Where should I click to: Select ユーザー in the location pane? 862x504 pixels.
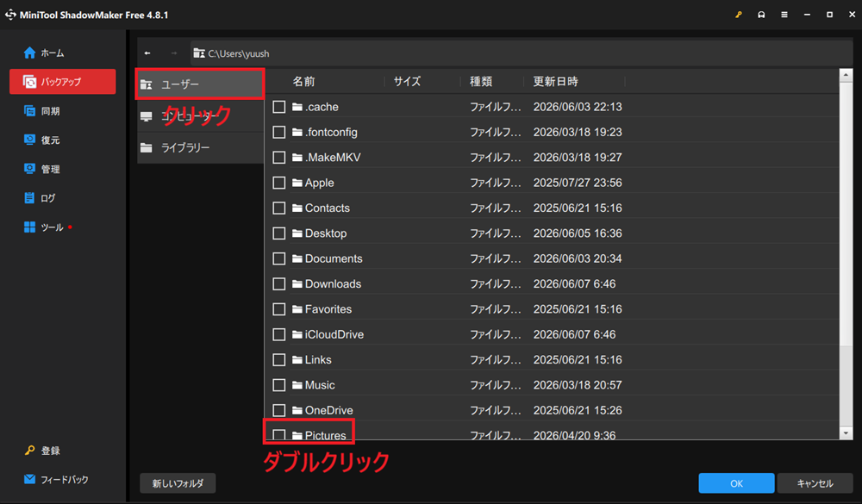pyautogui.click(x=201, y=84)
